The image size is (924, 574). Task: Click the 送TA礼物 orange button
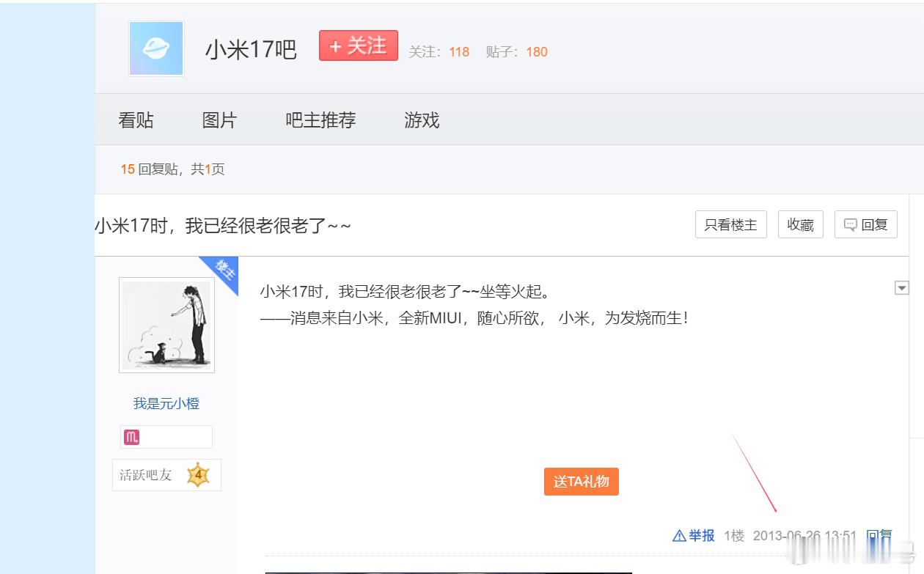coord(582,482)
